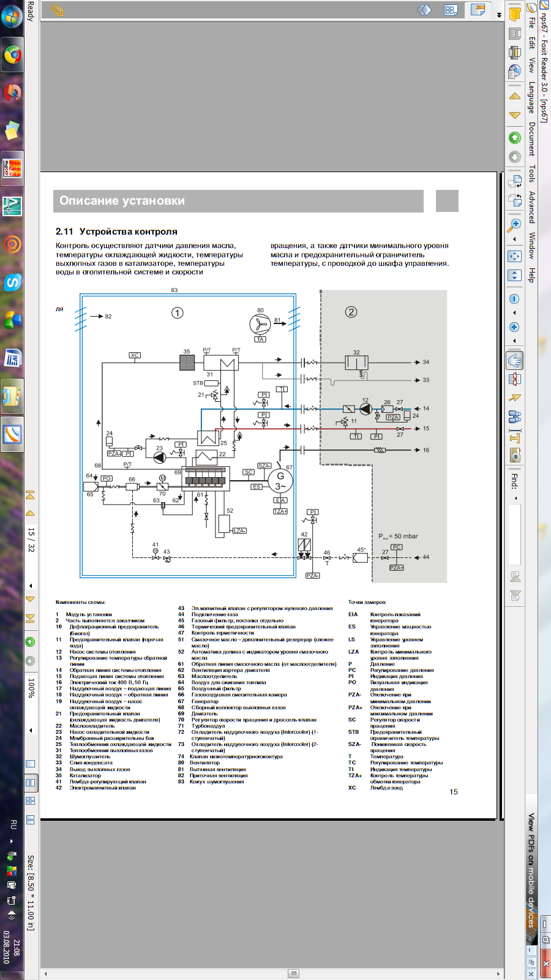Click the binoculars Search icon
The width and height of the screenshot is (551, 980).
click(x=515, y=417)
